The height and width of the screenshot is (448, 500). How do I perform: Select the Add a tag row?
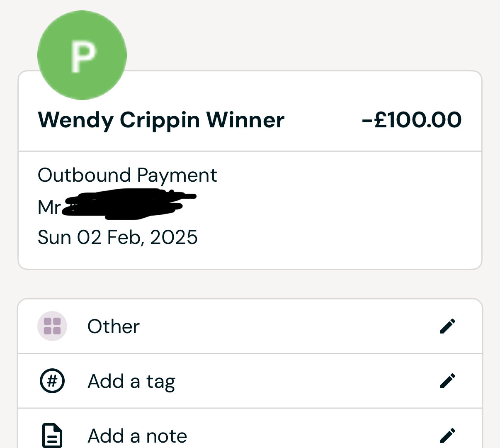[x=250, y=381]
